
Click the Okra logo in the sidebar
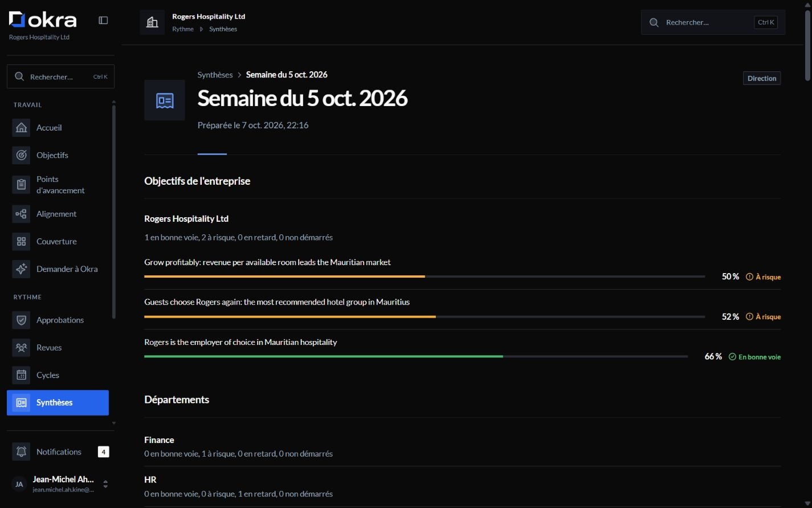(x=43, y=20)
